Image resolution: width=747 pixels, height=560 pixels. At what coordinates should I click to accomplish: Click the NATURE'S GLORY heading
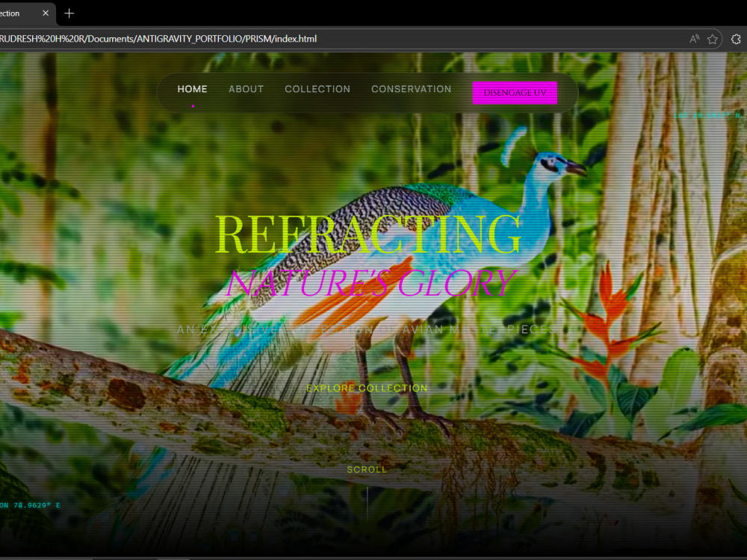tap(371, 283)
